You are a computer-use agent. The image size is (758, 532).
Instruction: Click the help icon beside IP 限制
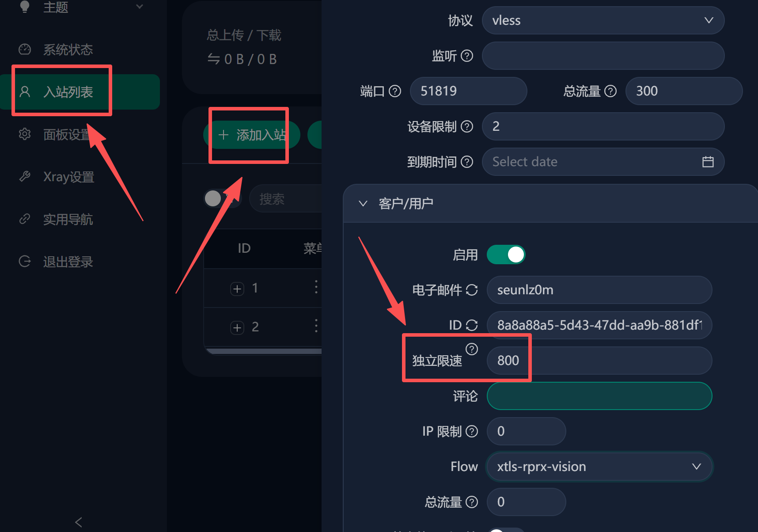click(x=472, y=431)
